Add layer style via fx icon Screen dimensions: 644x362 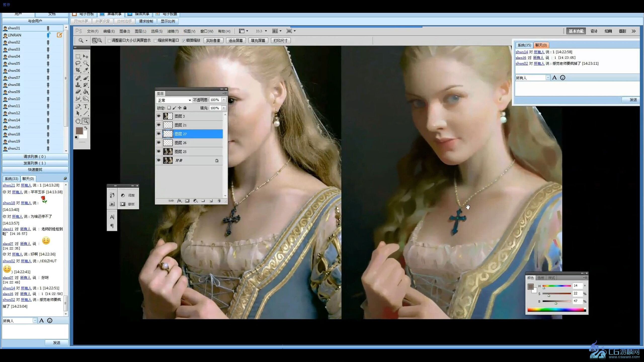179,201
